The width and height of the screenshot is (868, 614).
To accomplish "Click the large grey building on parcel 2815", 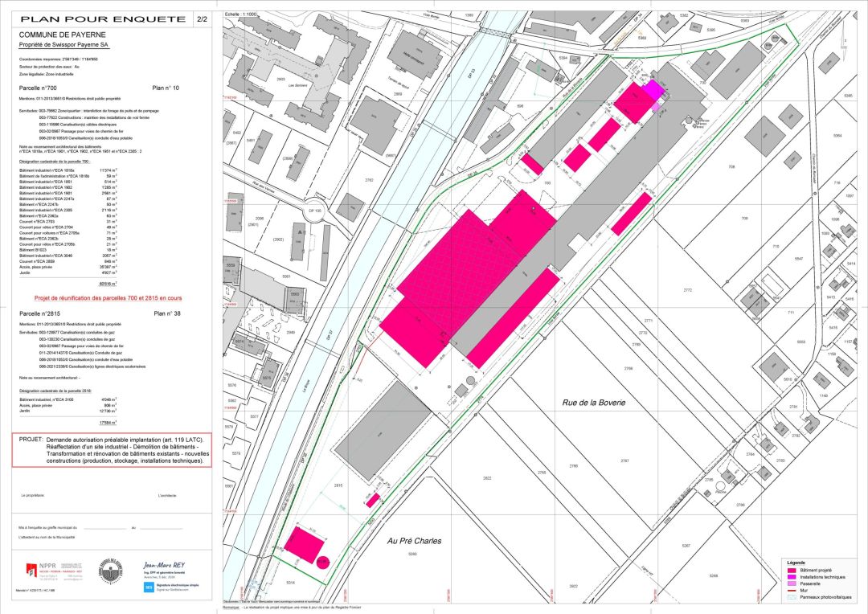I will click(x=383, y=430).
